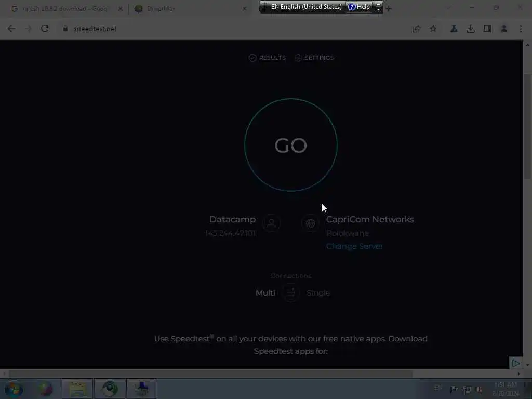Open the file explorer taskbar icon
532x399 pixels.
(x=77, y=389)
